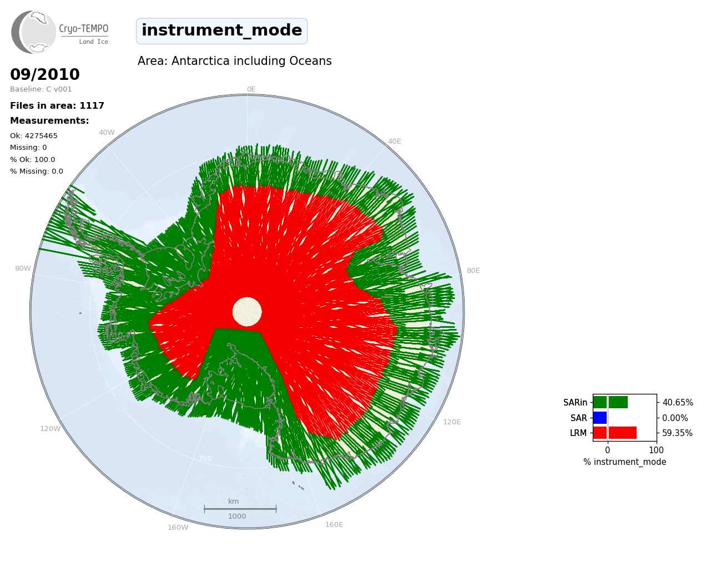Click 'Missing: 0' value
706x588 pixels.
28,148
